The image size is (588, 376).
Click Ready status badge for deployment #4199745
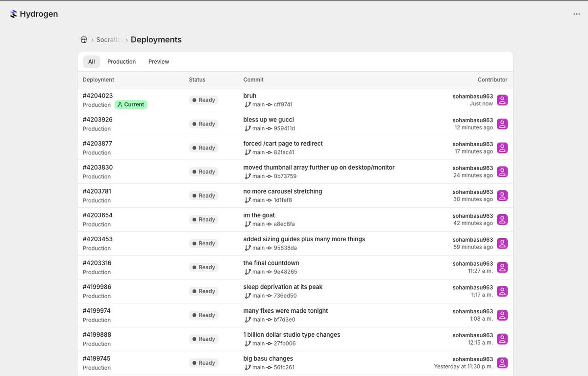coord(204,363)
